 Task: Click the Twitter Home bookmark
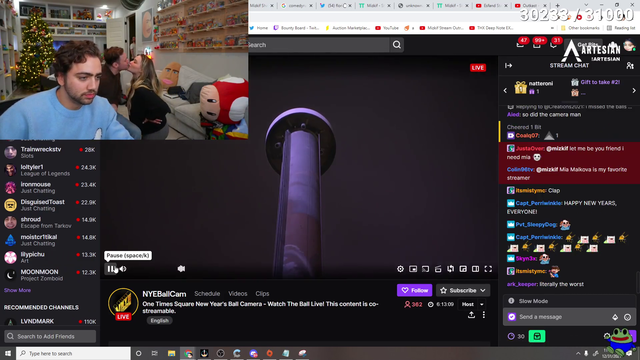[x=258, y=28]
